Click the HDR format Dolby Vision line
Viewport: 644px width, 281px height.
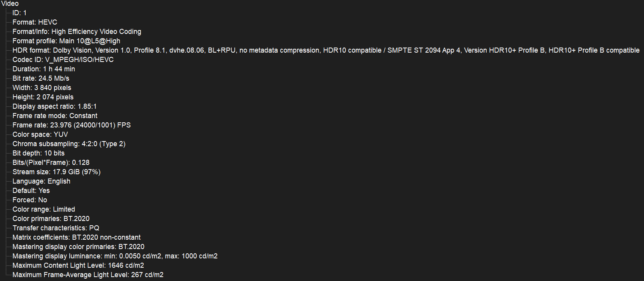pyautogui.click(x=326, y=50)
